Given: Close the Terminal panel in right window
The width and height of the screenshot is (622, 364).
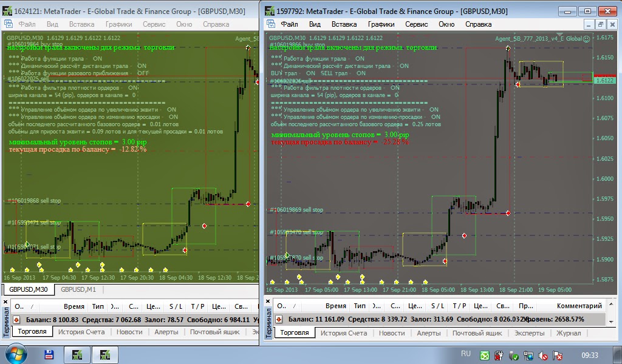Looking at the screenshot, I should click(268, 302).
